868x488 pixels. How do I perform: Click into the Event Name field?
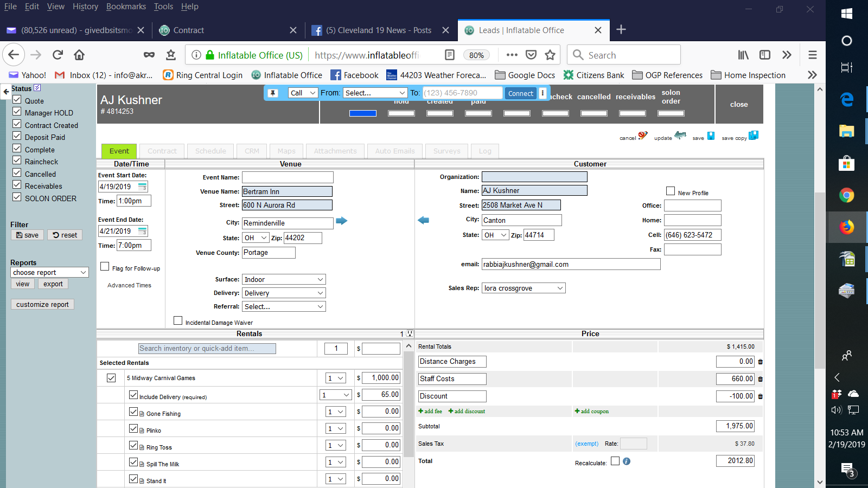coord(288,177)
